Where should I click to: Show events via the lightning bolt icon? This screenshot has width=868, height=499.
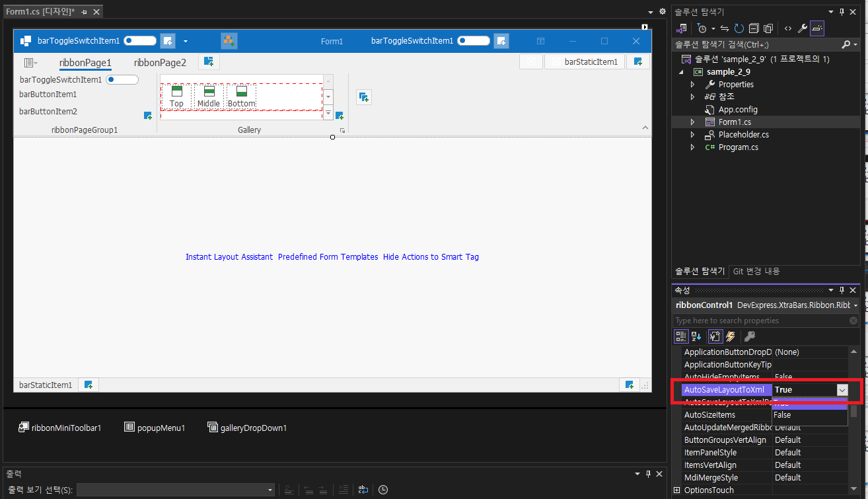tap(730, 336)
